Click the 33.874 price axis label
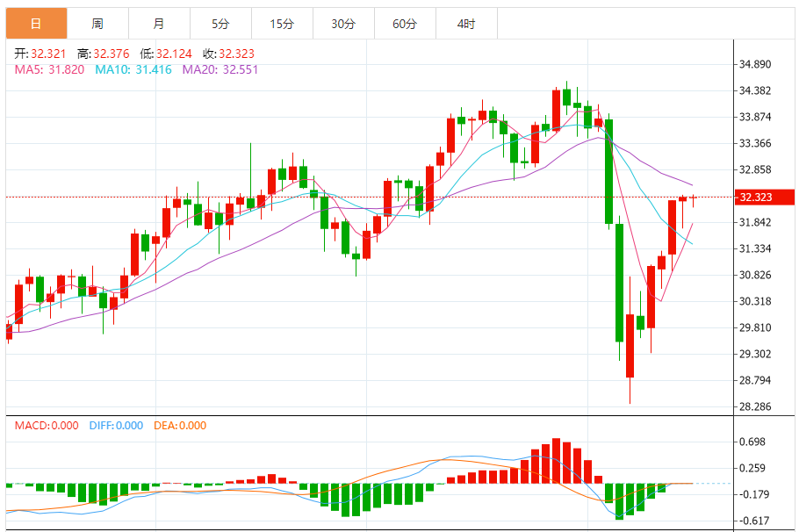This screenshot has height=532, width=799. [755, 117]
